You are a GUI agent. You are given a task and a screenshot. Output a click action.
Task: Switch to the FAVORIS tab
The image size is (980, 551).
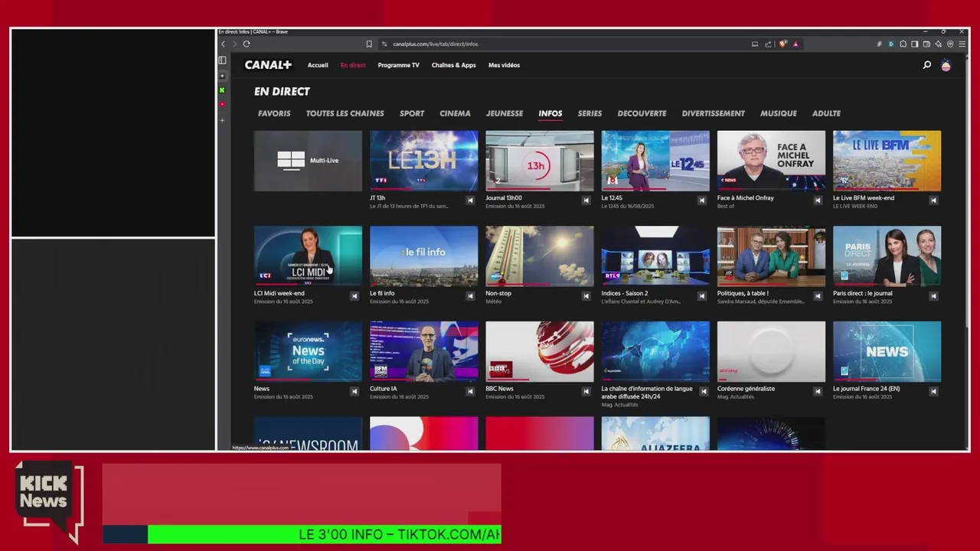click(x=274, y=113)
